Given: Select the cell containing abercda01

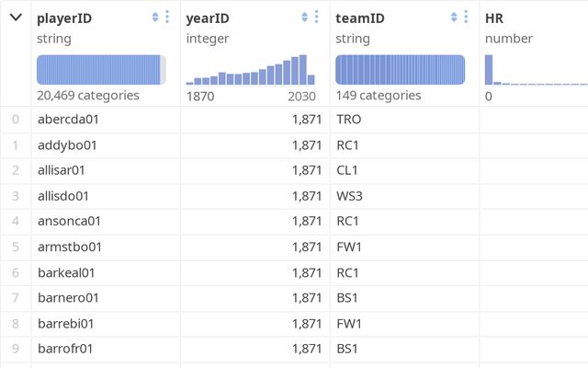Looking at the screenshot, I should (70, 120).
